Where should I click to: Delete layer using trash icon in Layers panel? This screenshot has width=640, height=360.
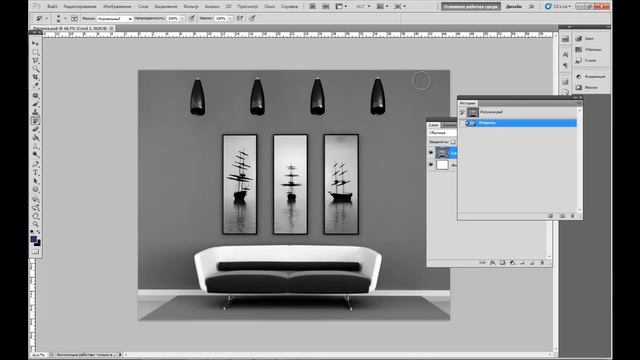point(542,263)
